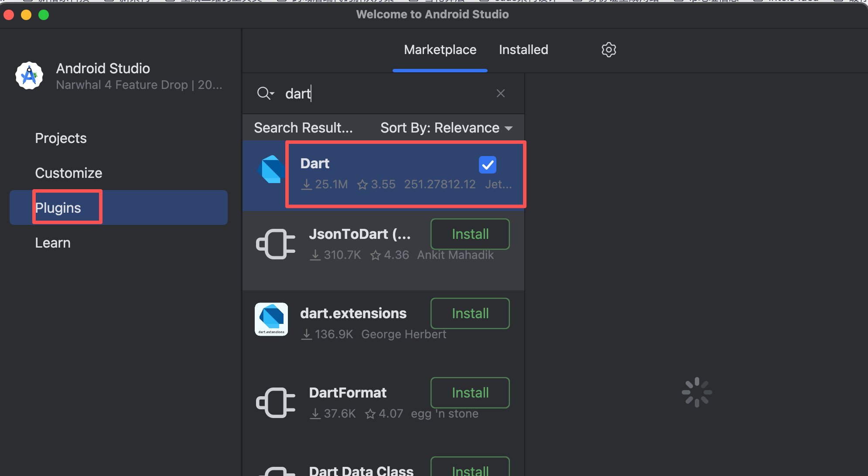868x476 pixels.
Task: Click the Dart plugin logo icon
Action: click(271, 170)
